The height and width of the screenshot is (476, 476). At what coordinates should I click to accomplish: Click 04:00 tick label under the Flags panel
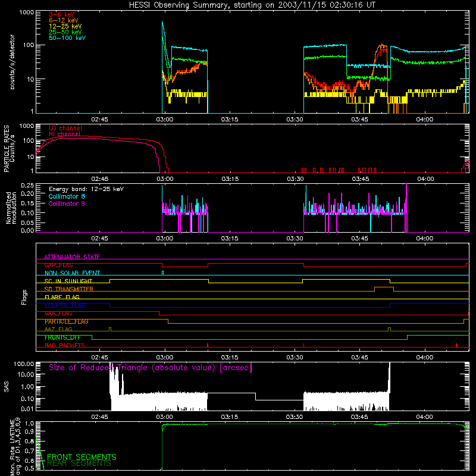(x=425, y=358)
